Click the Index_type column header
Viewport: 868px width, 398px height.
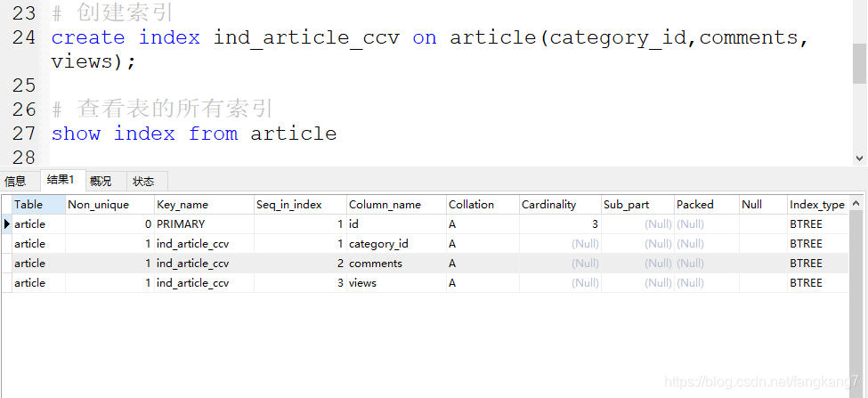(x=817, y=205)
